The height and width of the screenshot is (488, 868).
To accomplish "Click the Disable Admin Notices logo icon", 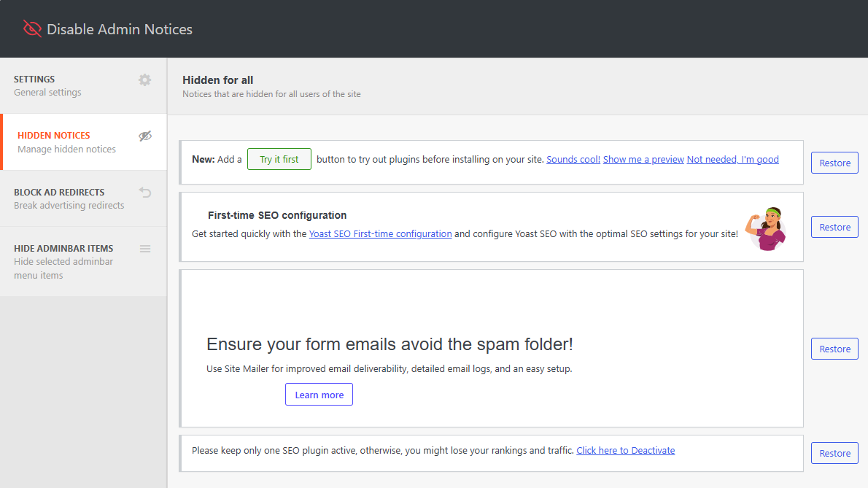I will 32,29.
